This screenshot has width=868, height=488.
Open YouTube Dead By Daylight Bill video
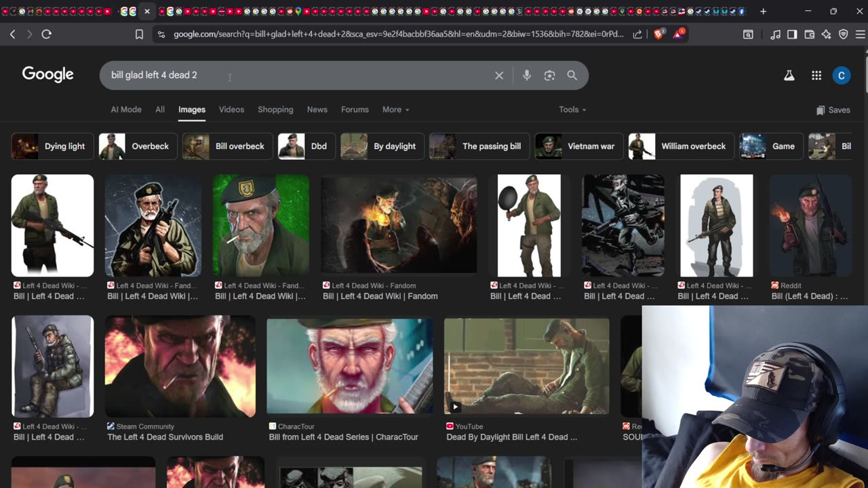[x=527, y=366]
